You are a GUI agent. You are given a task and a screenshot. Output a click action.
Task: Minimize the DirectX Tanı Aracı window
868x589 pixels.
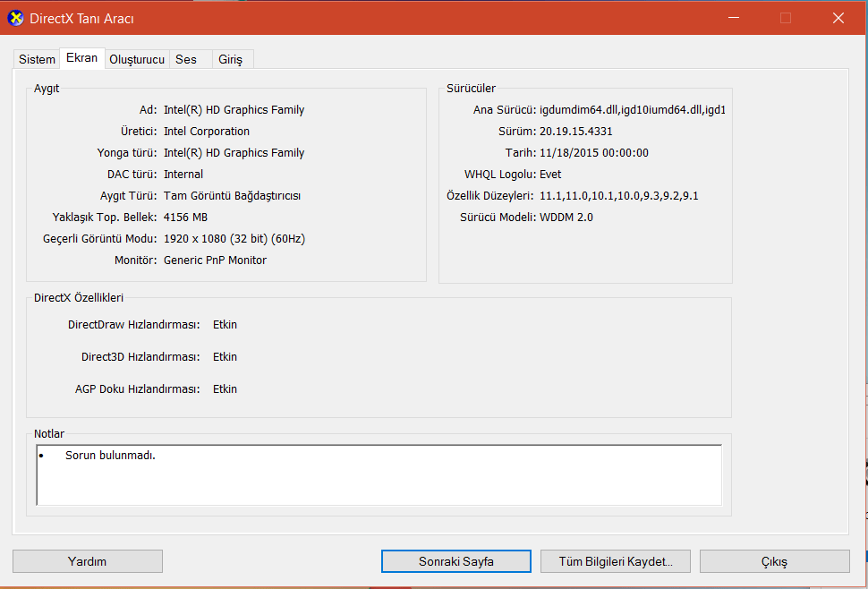pos(734,18)
